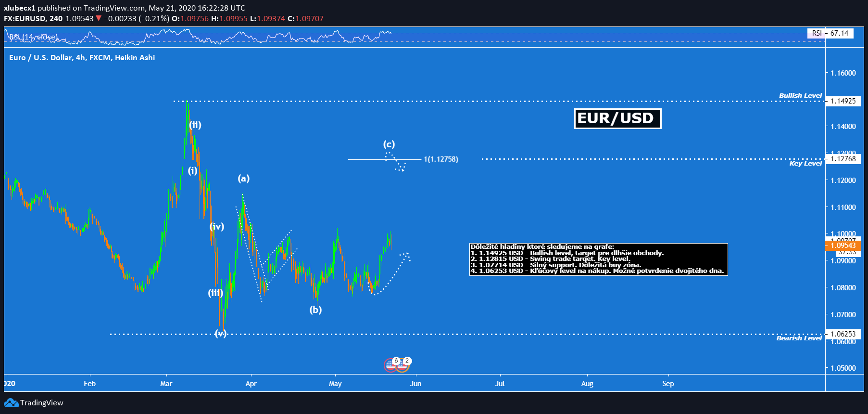
Task: Click the Apr label on time axis
Action: (x=251, y=384)
